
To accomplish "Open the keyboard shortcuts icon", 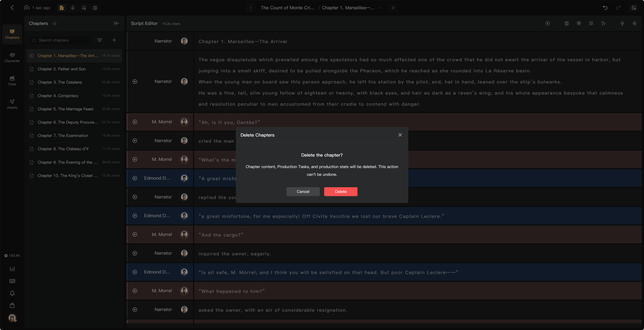I will [x=12, y=281].
